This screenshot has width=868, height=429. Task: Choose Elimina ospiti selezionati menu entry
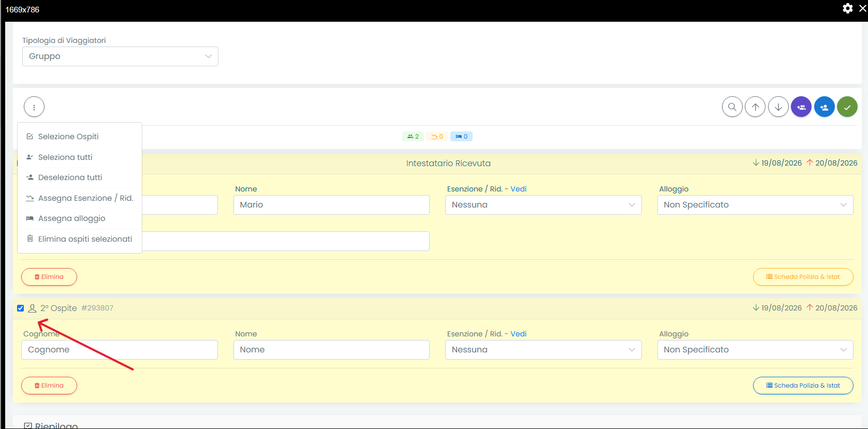[80, 239]
